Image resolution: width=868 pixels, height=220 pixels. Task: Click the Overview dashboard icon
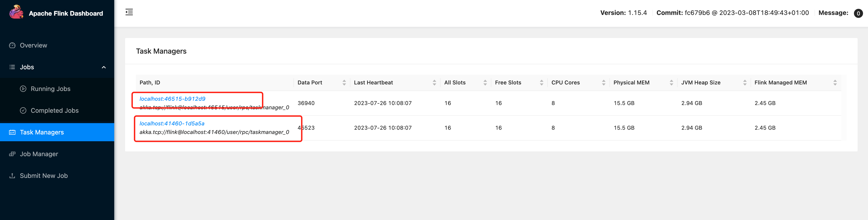[x=12, y=45]
